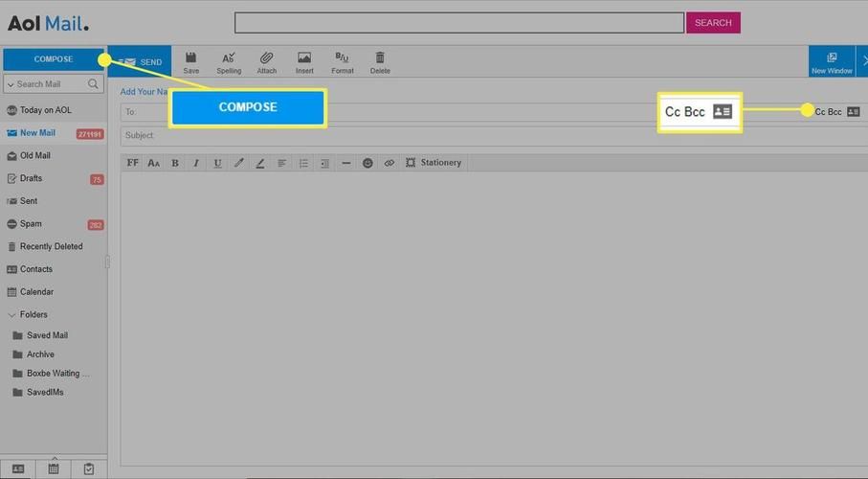Viewport: 868px width, 479px height.
Task: Click the pink SEARCH button
Action: coord(713,23)
